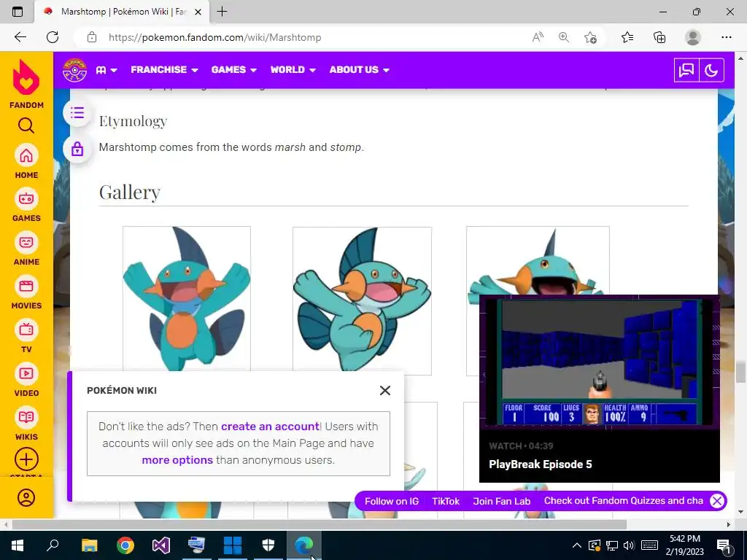Image resolution: width=747 pixels, height=560 pixels.
Task: Open the Wikis section in sidebar
Action: (26, 424)
